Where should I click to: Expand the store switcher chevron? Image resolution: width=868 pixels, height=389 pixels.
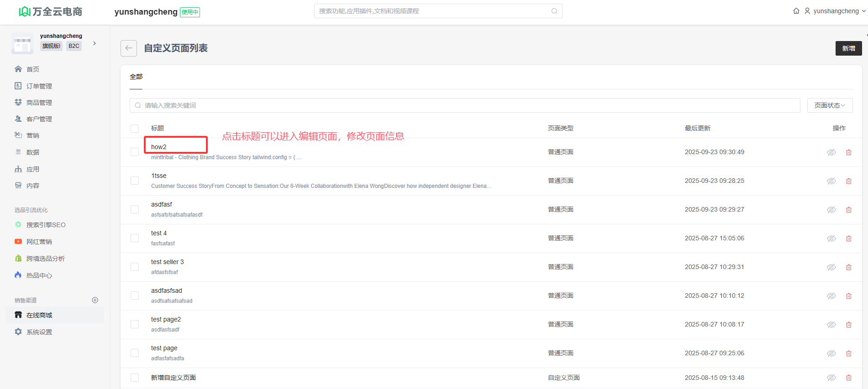tap(95, 43)
